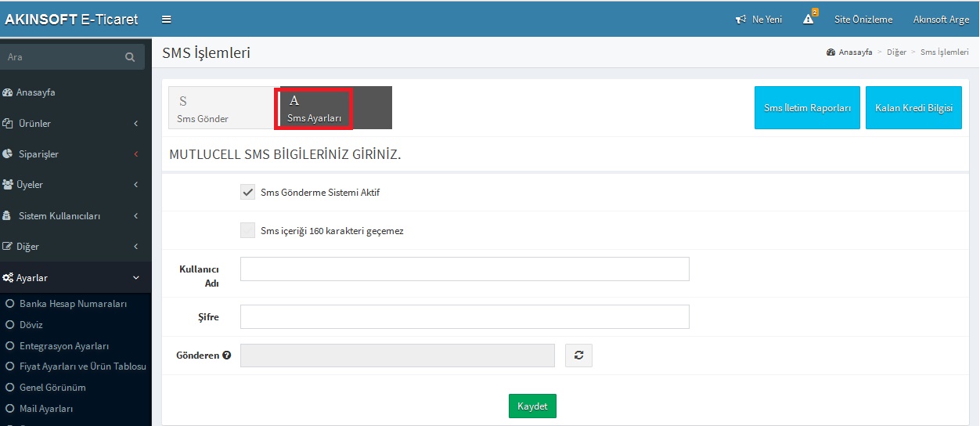
Task: Toggle Sms Gönderme Sistemi Aktif checkbox
Action: (x=247, y=192)
